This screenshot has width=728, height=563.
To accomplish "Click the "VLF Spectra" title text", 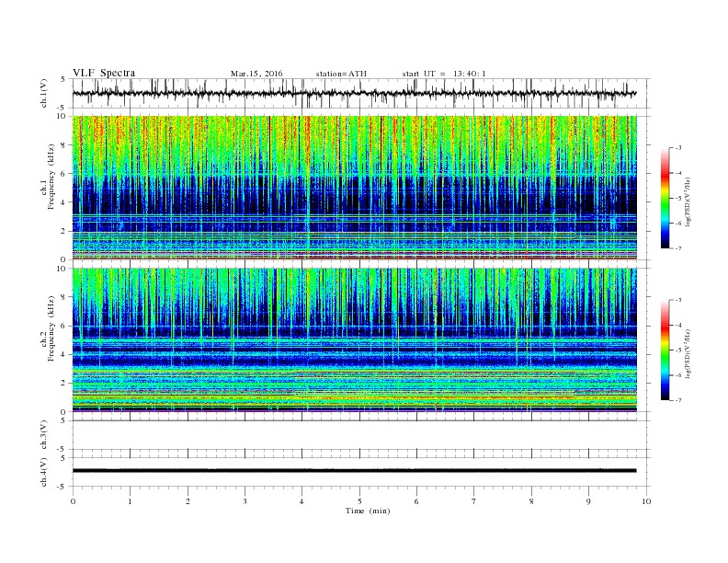I will click(x=104, y=73).
